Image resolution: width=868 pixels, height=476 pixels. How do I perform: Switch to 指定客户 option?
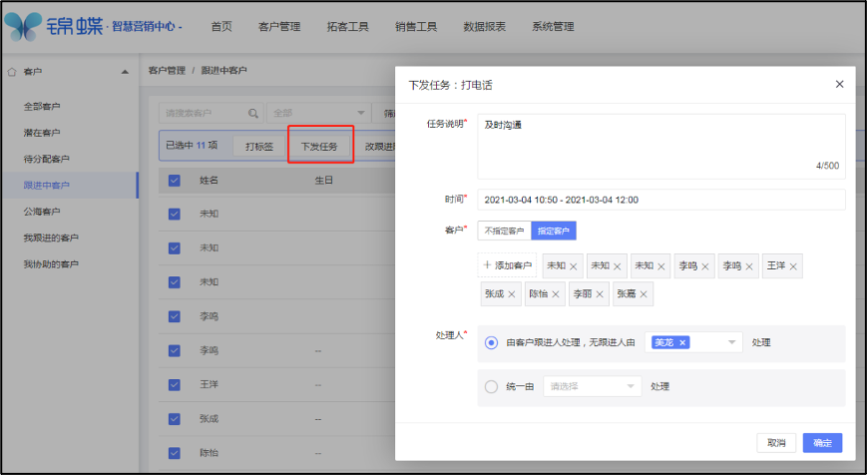pyautogui.click(x=554, y=231)
